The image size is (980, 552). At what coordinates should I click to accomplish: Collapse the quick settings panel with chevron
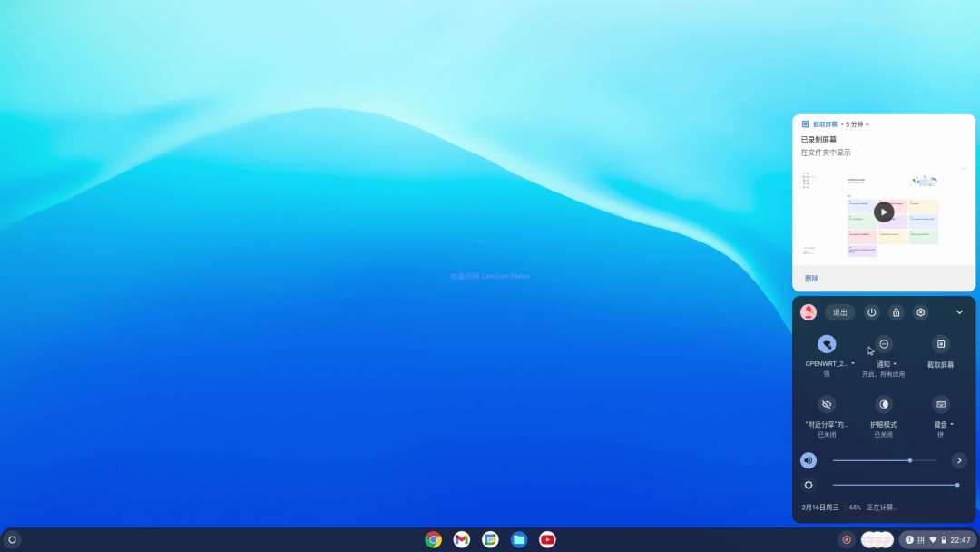pyautogui.click(x=959, y=312)
